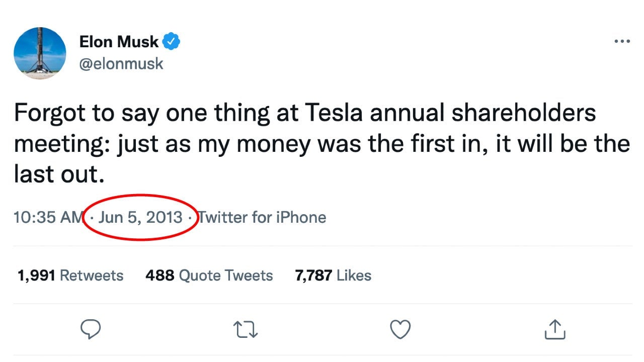644x362 pixels.
Task: Expand the tweet options via ellipsis
Action: [622, 41]
